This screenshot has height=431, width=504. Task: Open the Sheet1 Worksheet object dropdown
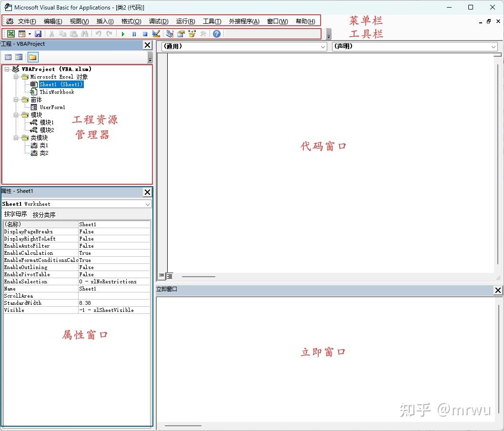[x=147, y=204]
